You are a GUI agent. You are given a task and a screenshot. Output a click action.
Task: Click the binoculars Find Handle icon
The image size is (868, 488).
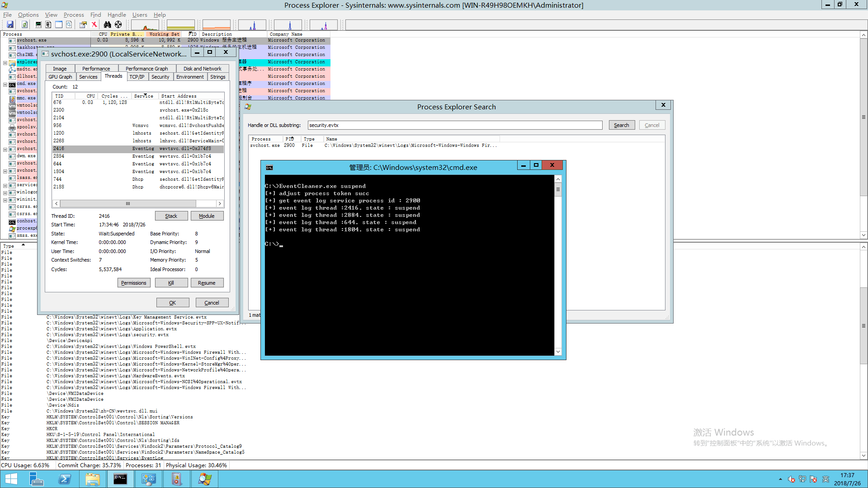107,24
